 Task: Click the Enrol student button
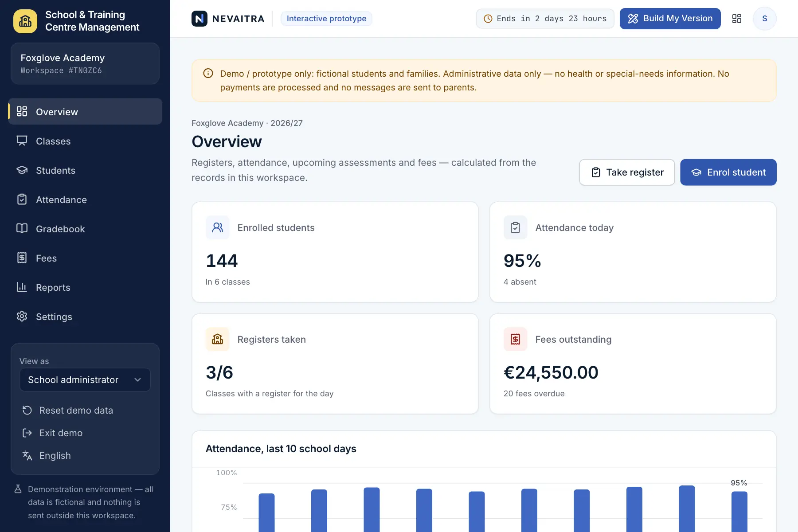pos(728,172)
